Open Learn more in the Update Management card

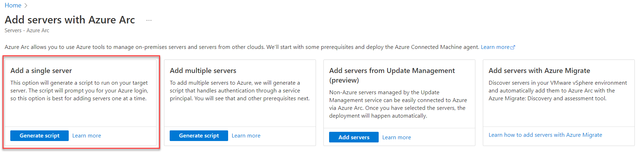click(396, 137)
